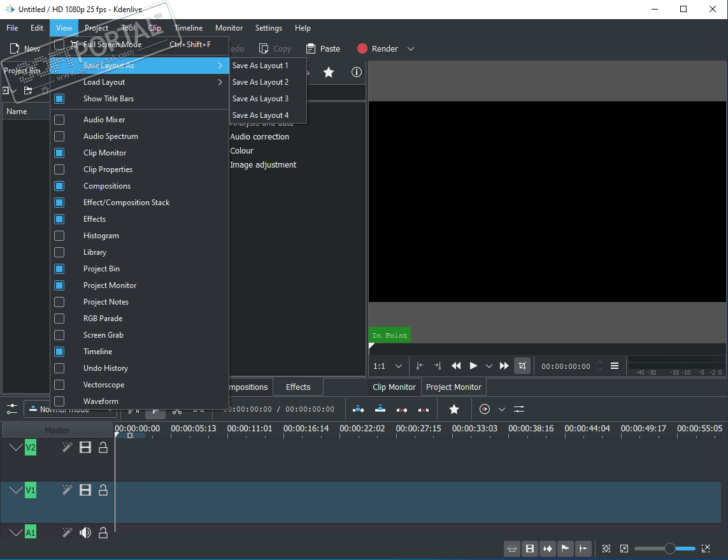
Task: Open the Settings menu
Action: click(x=268, y=28)
